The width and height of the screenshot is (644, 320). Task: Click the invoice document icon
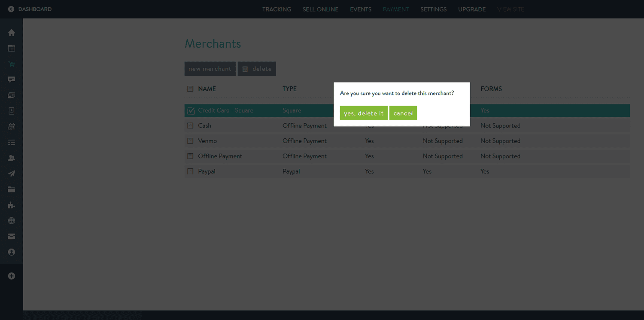11,110
